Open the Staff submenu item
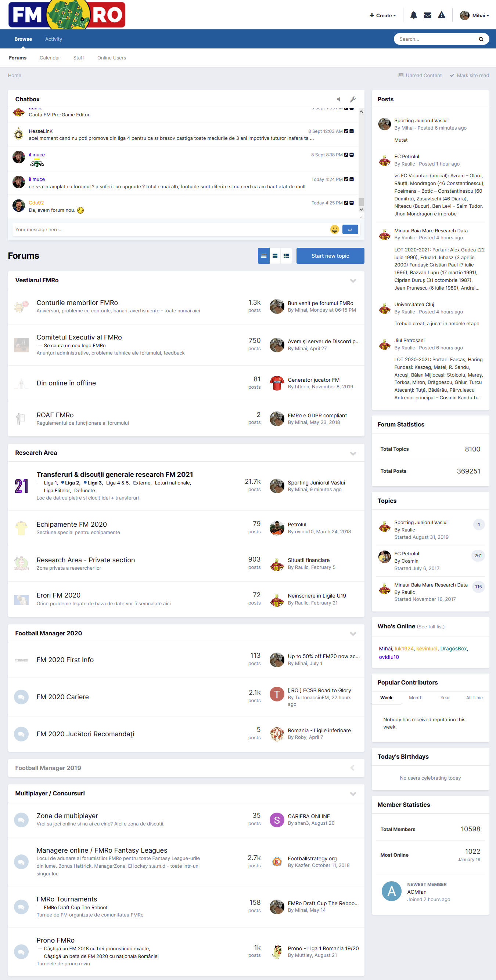The image size is (496, 980). 79,58
